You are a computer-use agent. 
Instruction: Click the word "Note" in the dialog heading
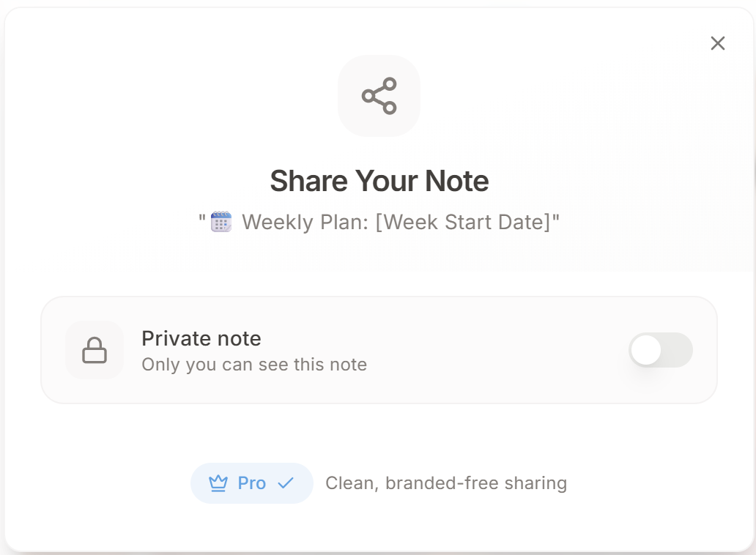460,181
